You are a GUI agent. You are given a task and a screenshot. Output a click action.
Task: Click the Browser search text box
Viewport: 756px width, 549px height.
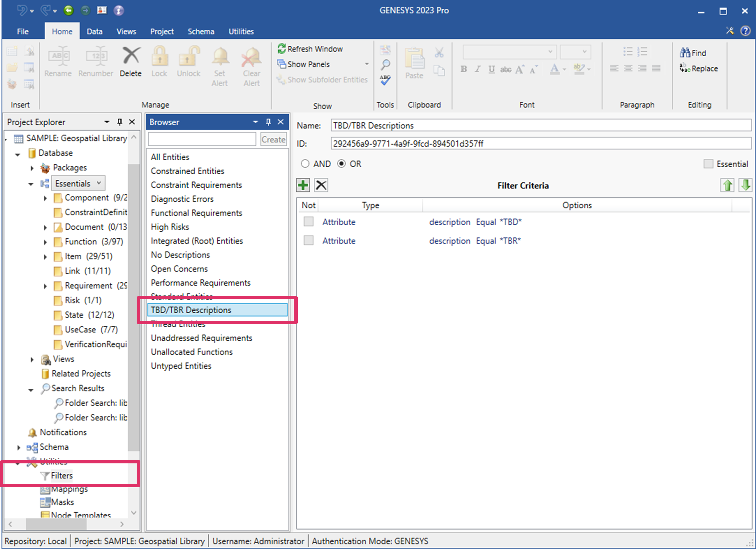(x=202, y=139)
